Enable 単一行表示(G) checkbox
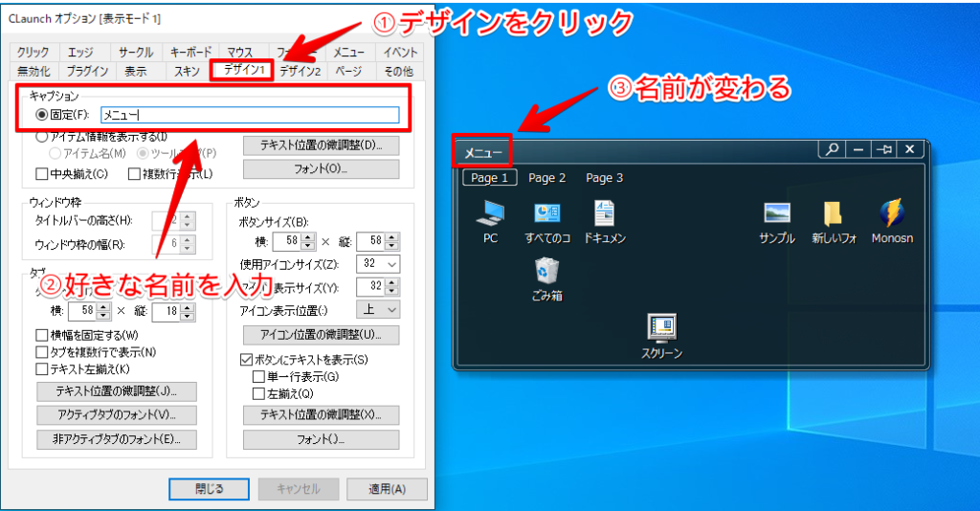Viewport: 980px width, 511px height. pos(258,377)
